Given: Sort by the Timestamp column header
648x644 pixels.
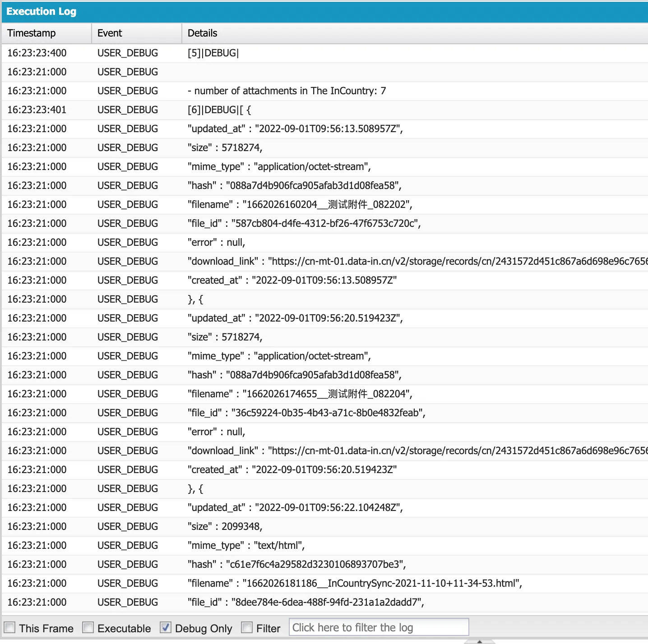Looking at the screenshot, I should (x=32, y=33).
